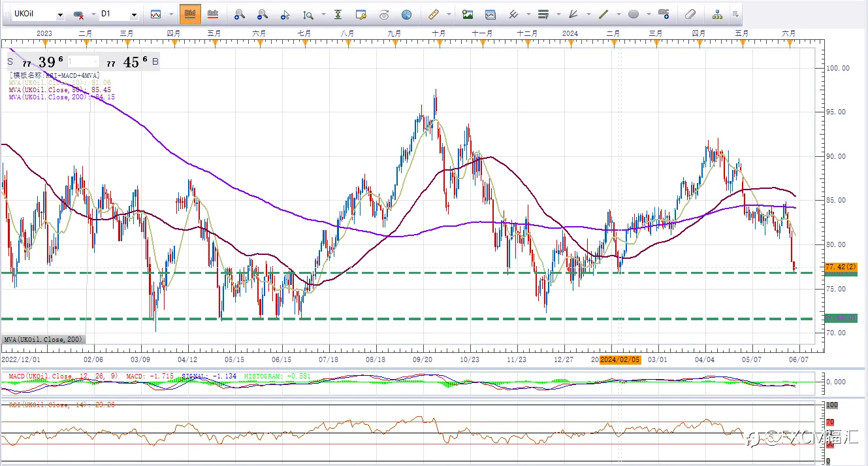This screenshot has width=868, height=466.
Task: Click the chart type icon
Action: click(x=156, y=14)
